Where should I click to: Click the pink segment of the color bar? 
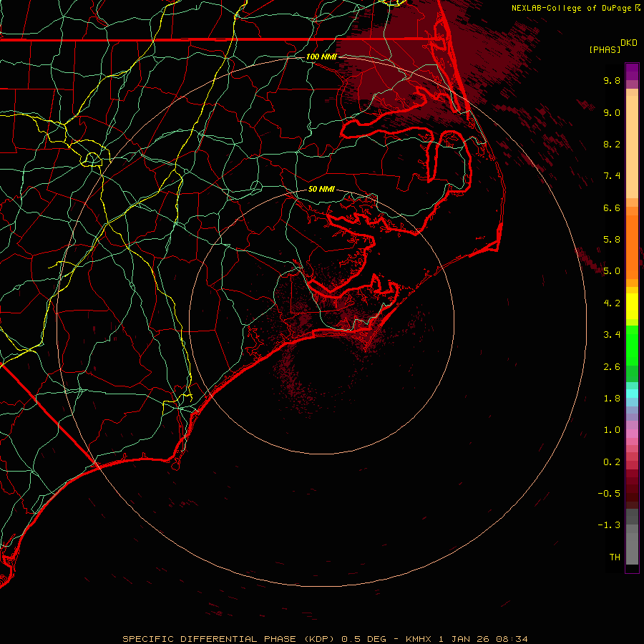(x=632, y=434)
